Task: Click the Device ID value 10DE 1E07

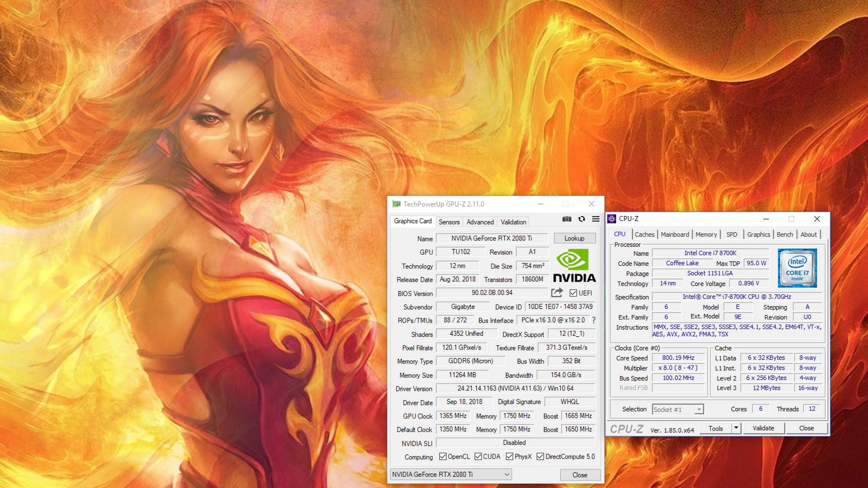Action: (x=560, y=306)
